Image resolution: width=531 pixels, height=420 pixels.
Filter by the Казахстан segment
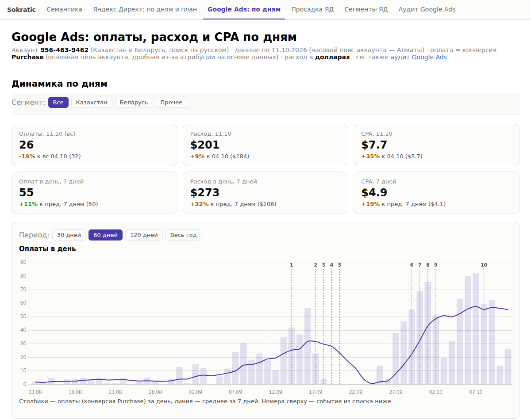tap(92, 102)
